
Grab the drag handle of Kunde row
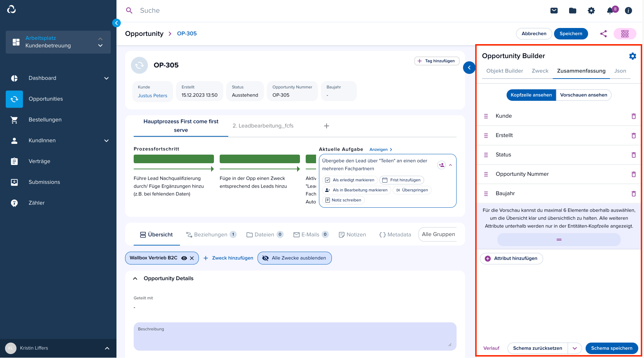(486, 116)
